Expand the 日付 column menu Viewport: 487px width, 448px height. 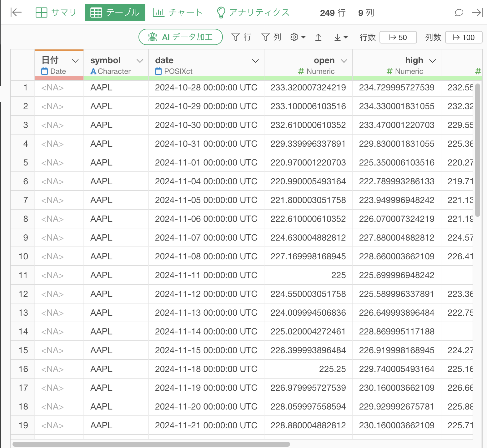click(x=75, y=61)
